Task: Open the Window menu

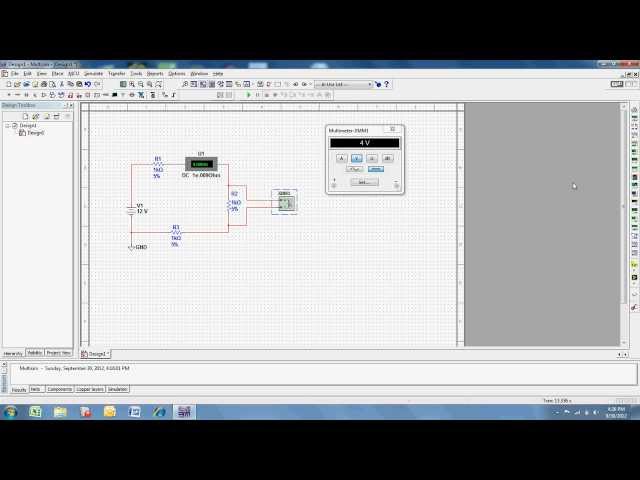Action: pyautogui.click(x=199, y=74)
